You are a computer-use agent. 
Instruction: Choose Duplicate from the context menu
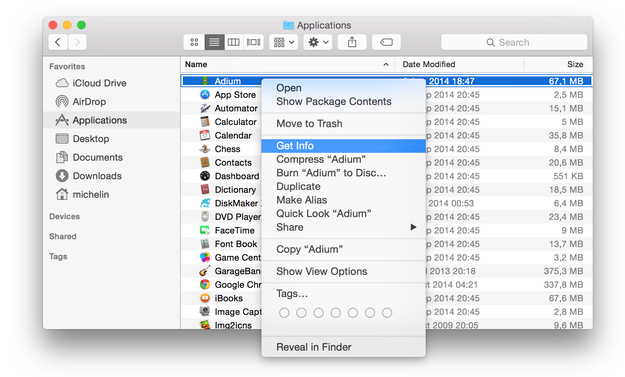344,187
